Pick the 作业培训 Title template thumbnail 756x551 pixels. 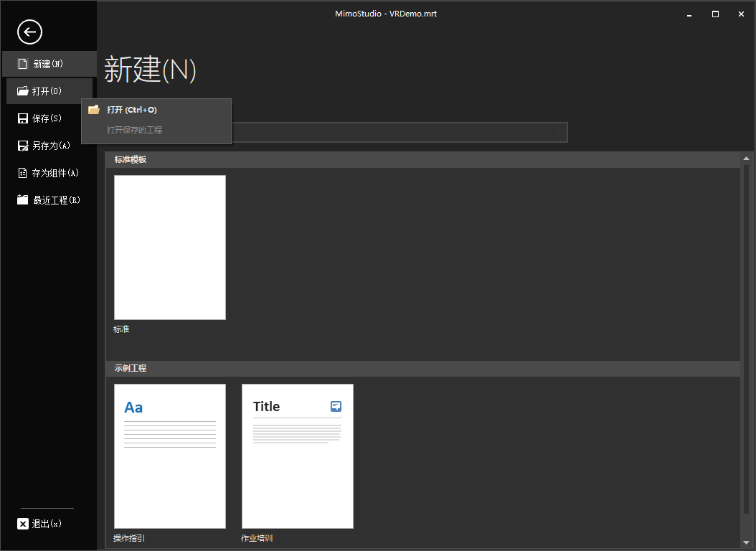[x=298, y=456]
